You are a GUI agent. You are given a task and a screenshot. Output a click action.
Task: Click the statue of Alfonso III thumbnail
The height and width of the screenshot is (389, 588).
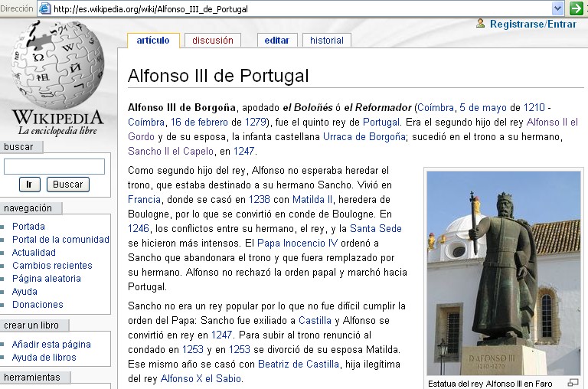(x=504, y=273)
